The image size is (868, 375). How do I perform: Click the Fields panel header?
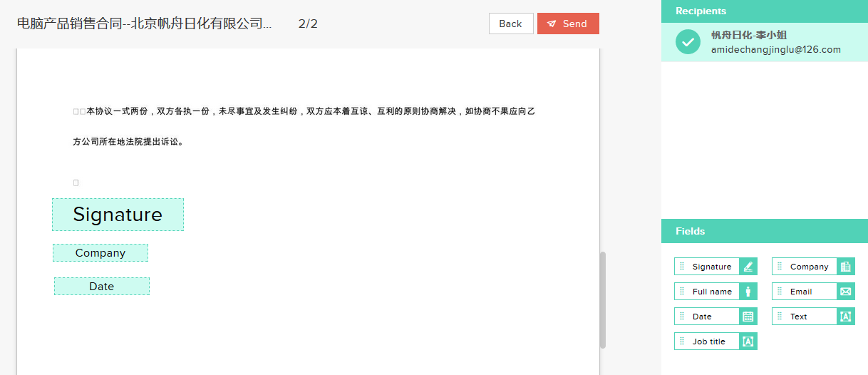765,231
